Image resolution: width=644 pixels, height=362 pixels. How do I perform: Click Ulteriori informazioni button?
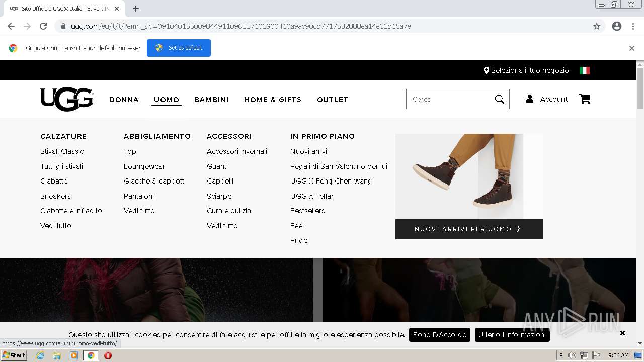(512, 335)
